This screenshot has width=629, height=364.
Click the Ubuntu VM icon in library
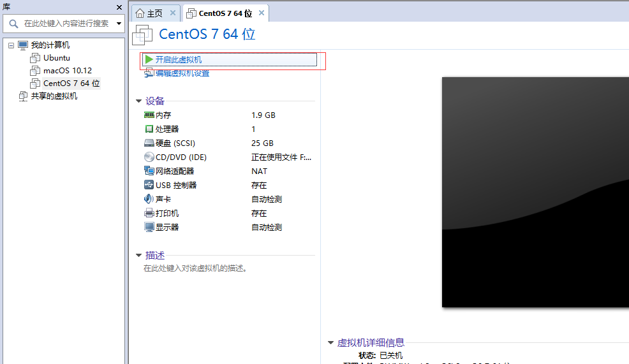pyautogui.click(x=35, y=58)
